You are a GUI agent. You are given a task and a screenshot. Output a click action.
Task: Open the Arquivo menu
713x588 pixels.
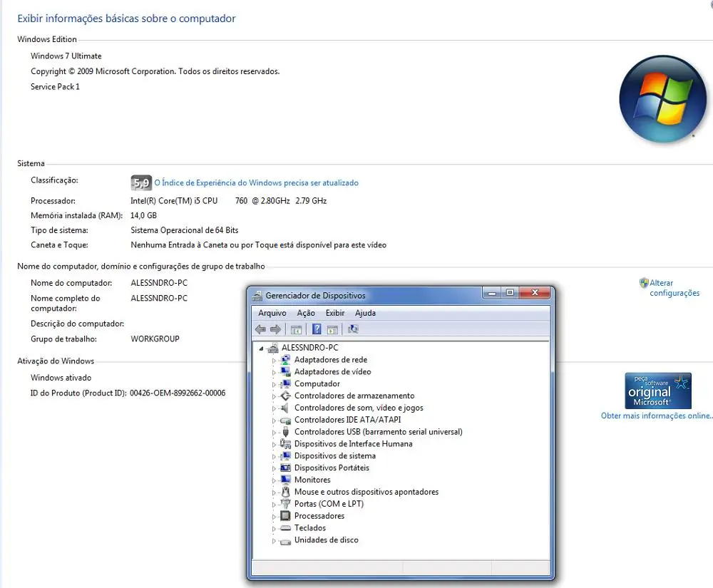click(x=272, y=313)
